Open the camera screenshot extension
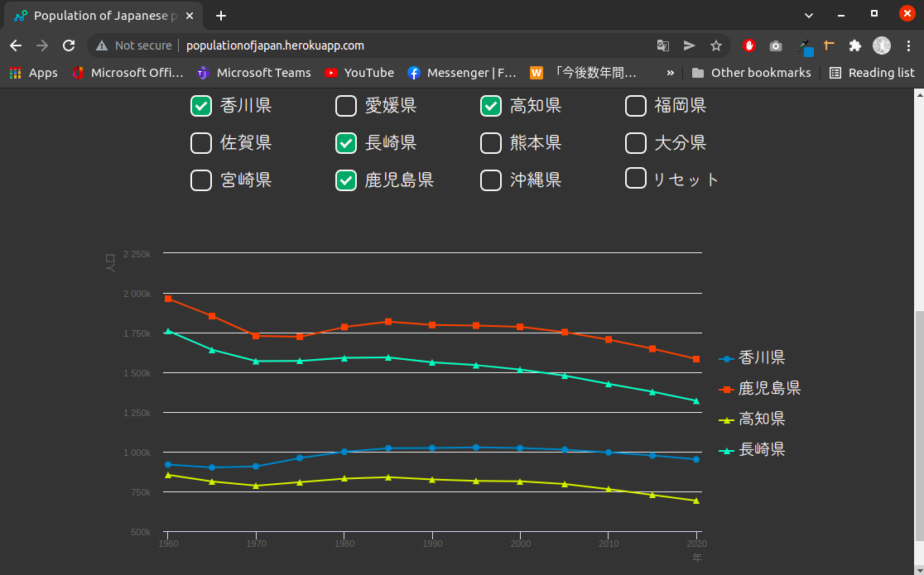Image resolution: width=924 pixels, height=575 pixels. pos(775,46)
